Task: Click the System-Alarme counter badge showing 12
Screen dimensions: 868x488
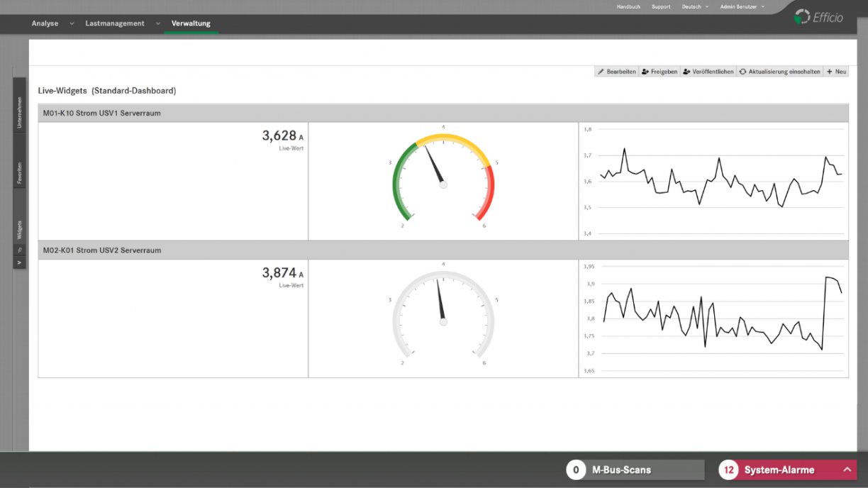Action: [x=729, y=470]
